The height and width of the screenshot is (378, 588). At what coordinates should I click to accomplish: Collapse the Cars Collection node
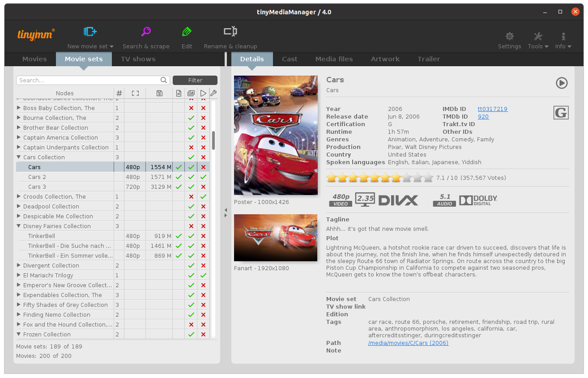[x=19, y=157]
